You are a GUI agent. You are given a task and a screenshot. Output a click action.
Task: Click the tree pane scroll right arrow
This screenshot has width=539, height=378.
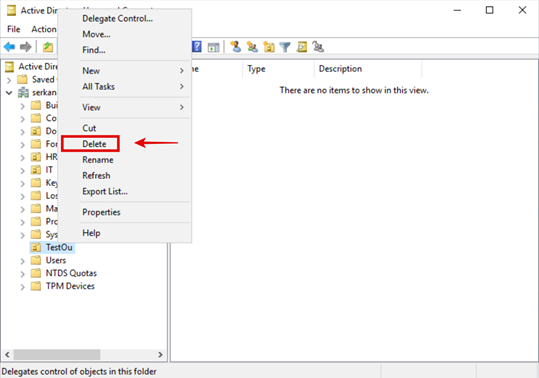[x=160, y=355]
